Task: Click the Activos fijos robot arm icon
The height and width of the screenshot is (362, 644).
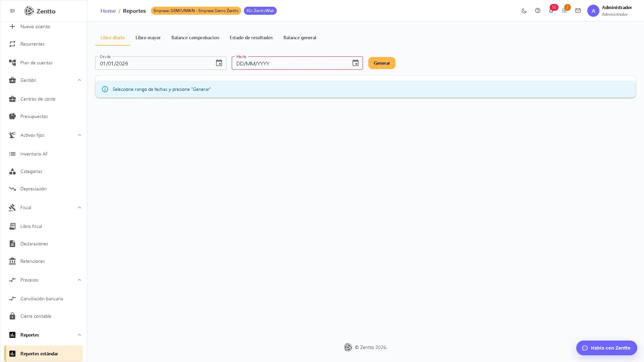Action: point(12,135)
